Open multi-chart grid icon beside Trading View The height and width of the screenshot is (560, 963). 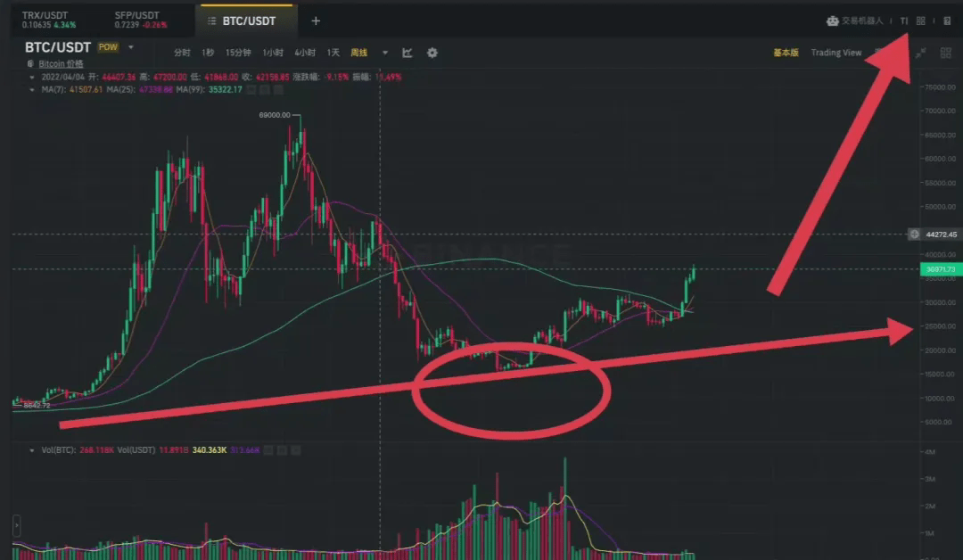click(x=946, y=54)
